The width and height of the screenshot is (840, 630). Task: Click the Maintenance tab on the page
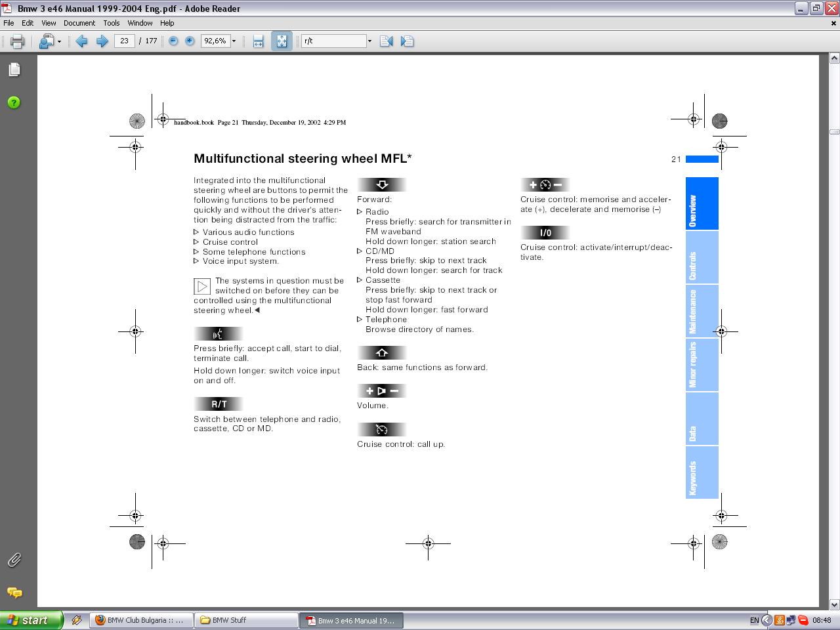pos(702,311)
